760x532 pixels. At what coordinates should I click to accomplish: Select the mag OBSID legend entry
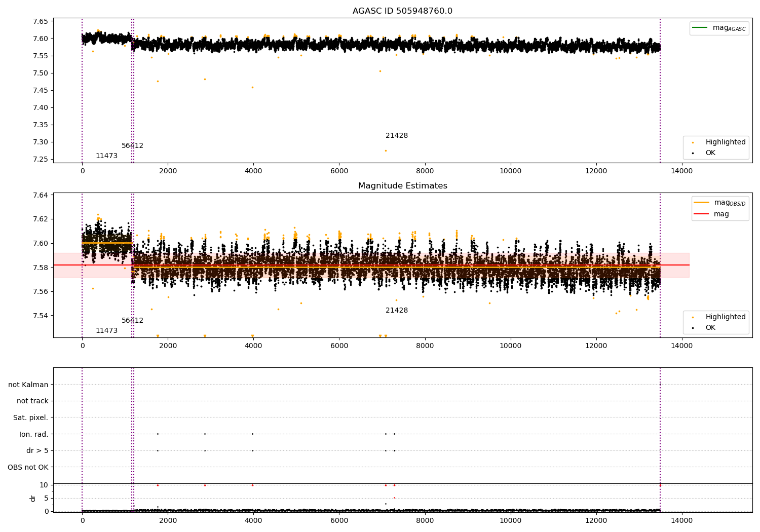tap(720, 203)
